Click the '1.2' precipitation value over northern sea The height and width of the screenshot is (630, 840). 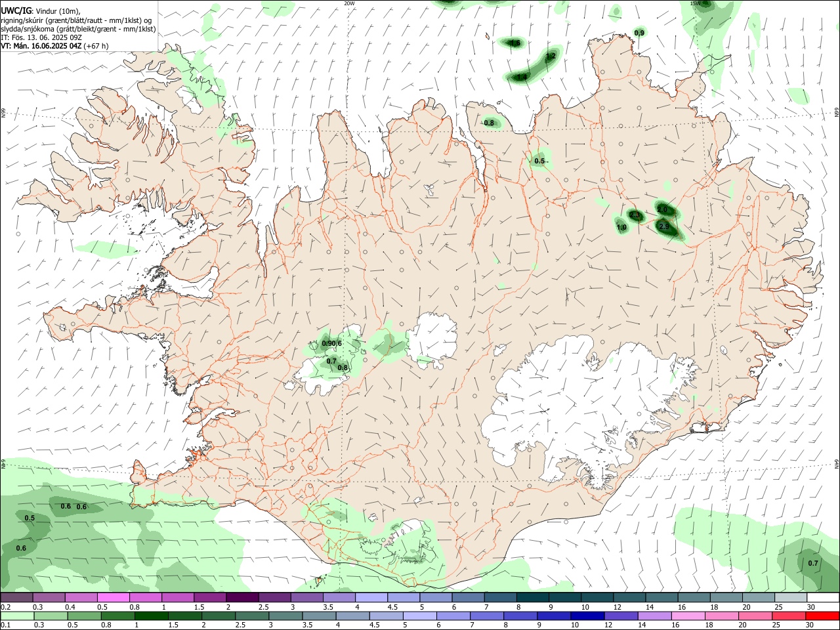click(551, 56)
